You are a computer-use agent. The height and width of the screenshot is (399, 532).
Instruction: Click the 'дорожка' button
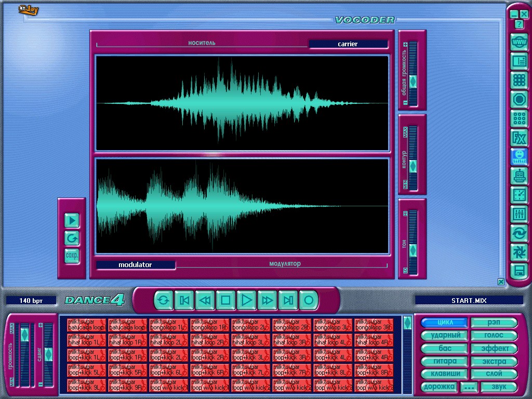coord(439,387)
